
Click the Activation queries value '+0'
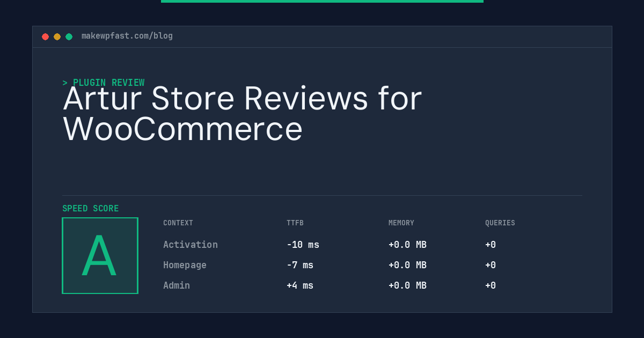click(491, 245)
